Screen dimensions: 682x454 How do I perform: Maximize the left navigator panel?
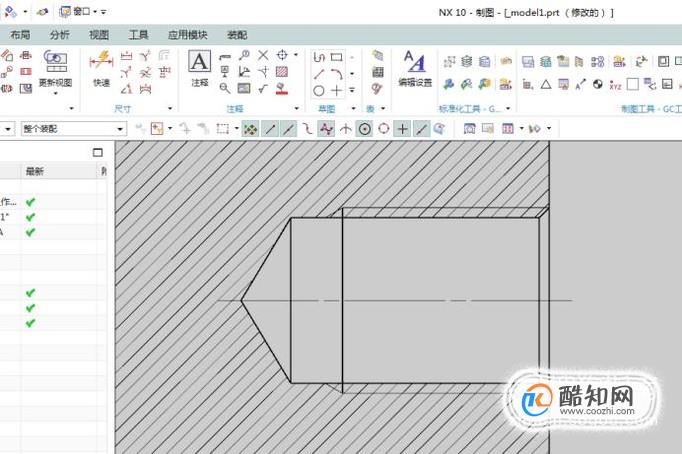point(98,152)
